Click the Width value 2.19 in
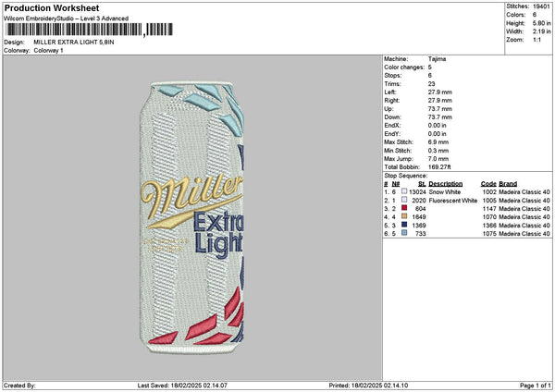 pyautogui.click(x=541, y=31)
